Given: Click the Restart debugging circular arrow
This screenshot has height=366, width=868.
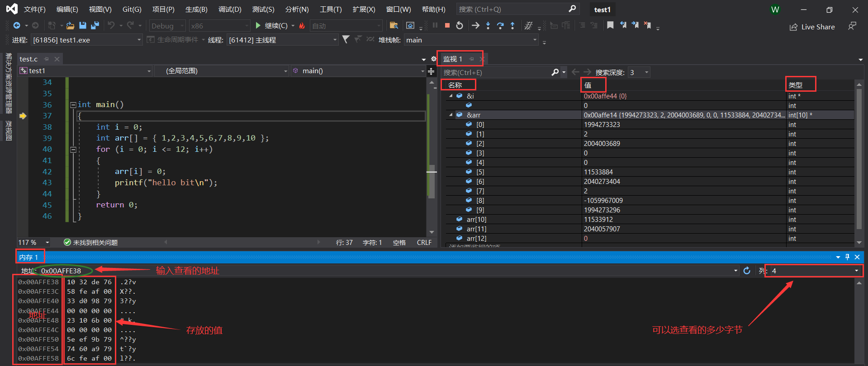Looking at the screenshot, I should coord(460,26).
